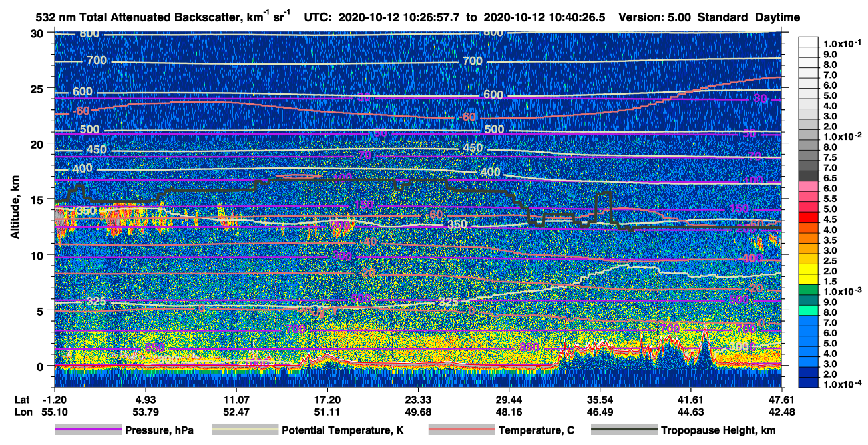Click the latitude value '23.33'

(x=418, y=399)
